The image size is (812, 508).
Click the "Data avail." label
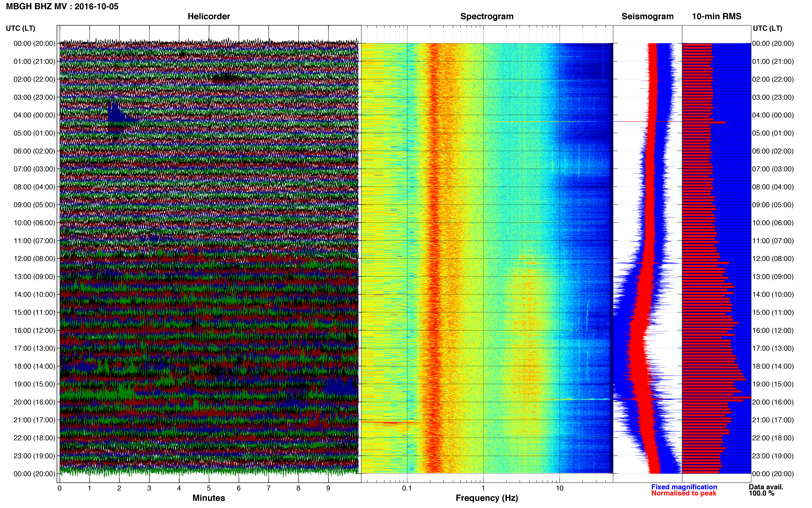766,487
